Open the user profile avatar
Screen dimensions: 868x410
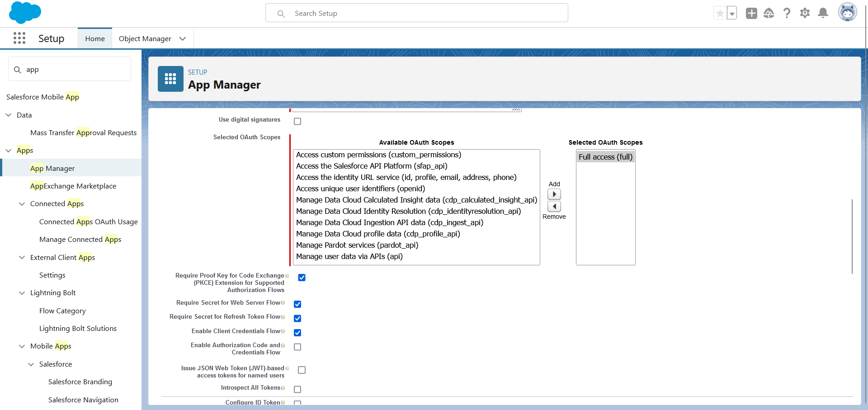847,12
